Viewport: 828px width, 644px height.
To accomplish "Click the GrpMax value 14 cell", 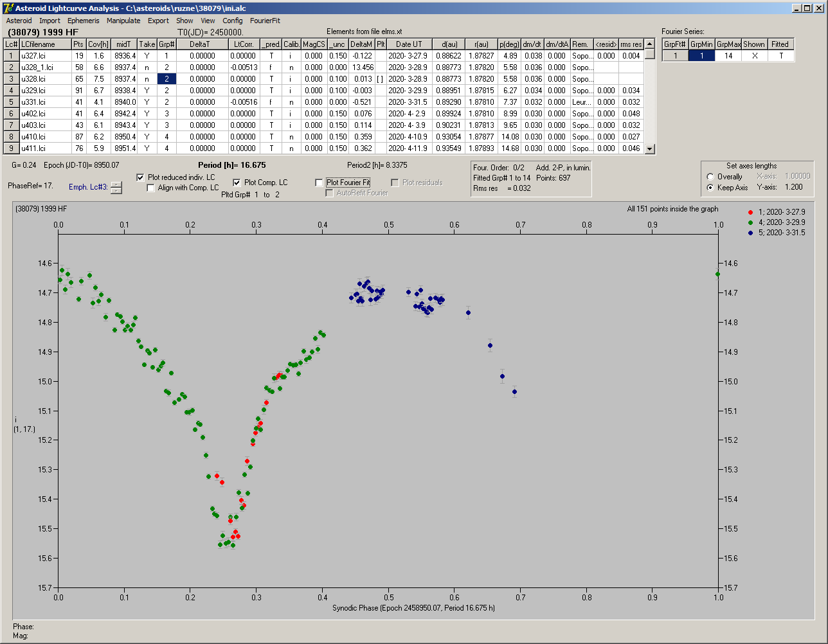I will tap(728, 56).
